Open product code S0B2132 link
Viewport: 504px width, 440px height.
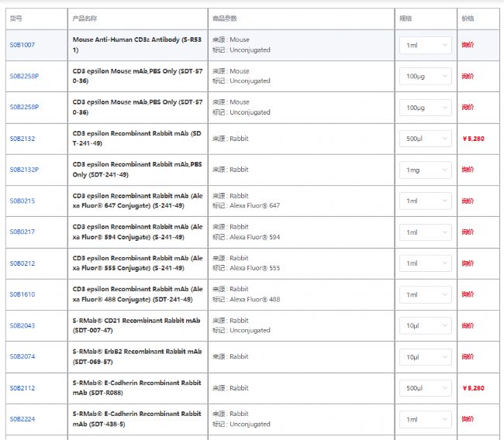click(22, 139)
